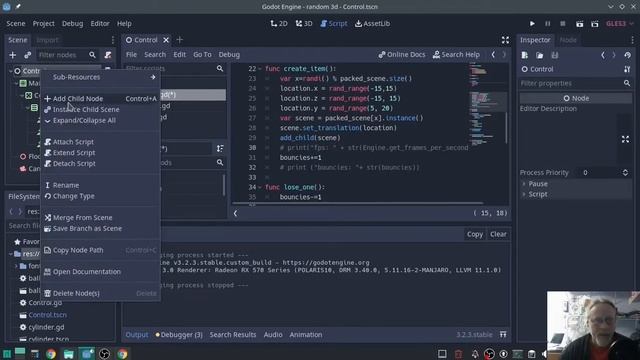Image resolution: width=640 pixels, height=360 pixels.
Task: Click instance scene link icon in Scene dock
Action: click(x=27, y=55)
